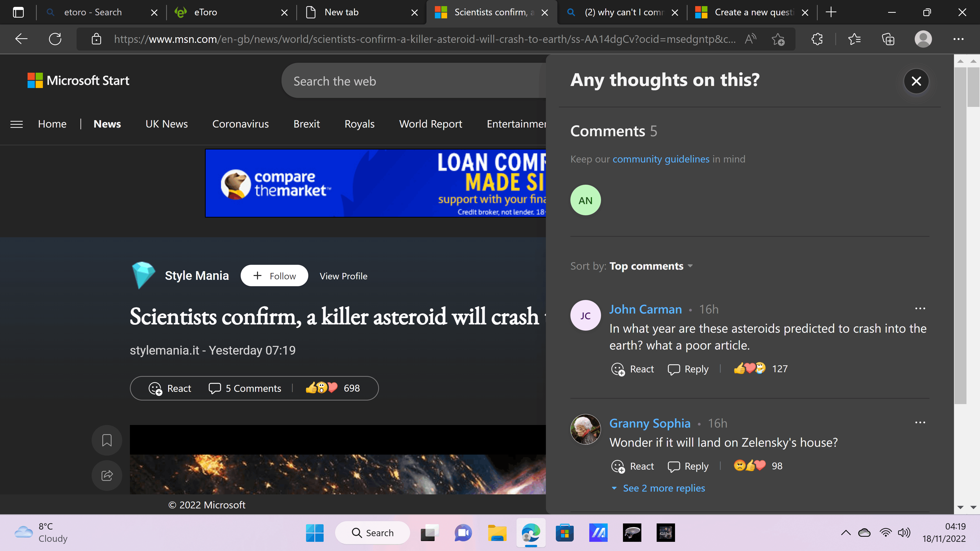Screen dimensions: 980x551
Task: React to the article
Action: pos(170,388)
